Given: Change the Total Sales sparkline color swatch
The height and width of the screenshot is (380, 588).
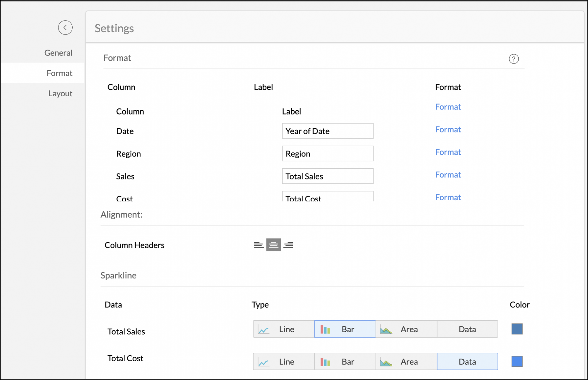Looking at the screenshot, I should 517,329.
